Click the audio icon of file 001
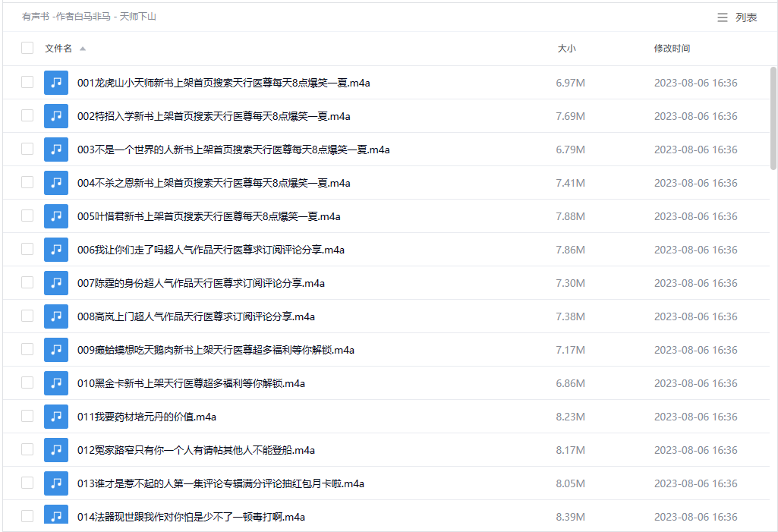The width and height of the screenshot is (778, 532). (56, 82)
